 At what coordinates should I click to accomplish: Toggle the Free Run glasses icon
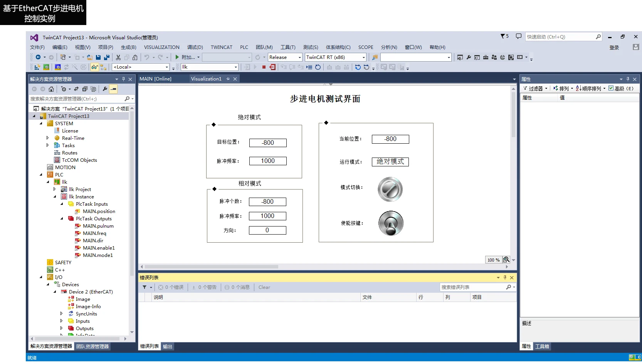coord(94,67)
